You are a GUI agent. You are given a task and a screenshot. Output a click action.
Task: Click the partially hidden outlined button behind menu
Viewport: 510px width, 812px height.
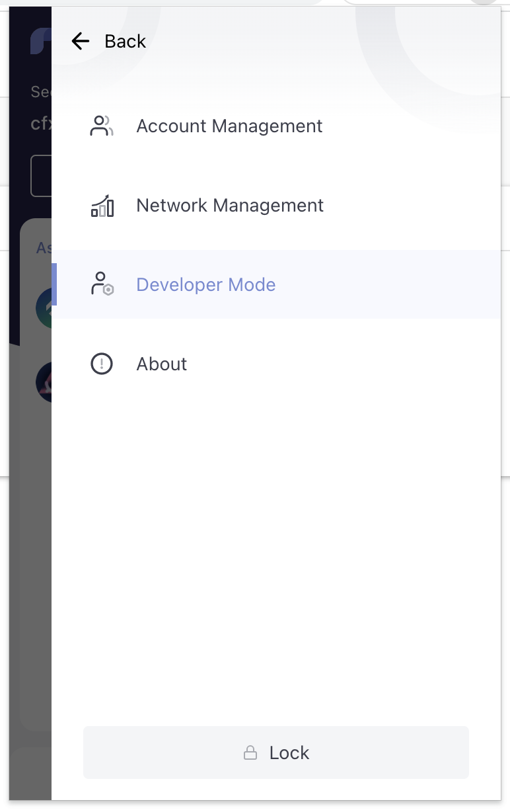click(41, 176)
